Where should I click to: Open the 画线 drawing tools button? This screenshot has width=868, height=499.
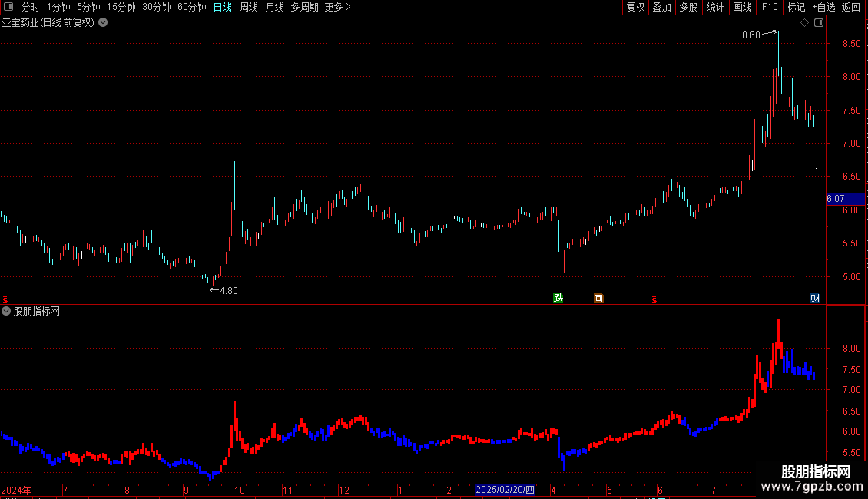tap(742, 7)
